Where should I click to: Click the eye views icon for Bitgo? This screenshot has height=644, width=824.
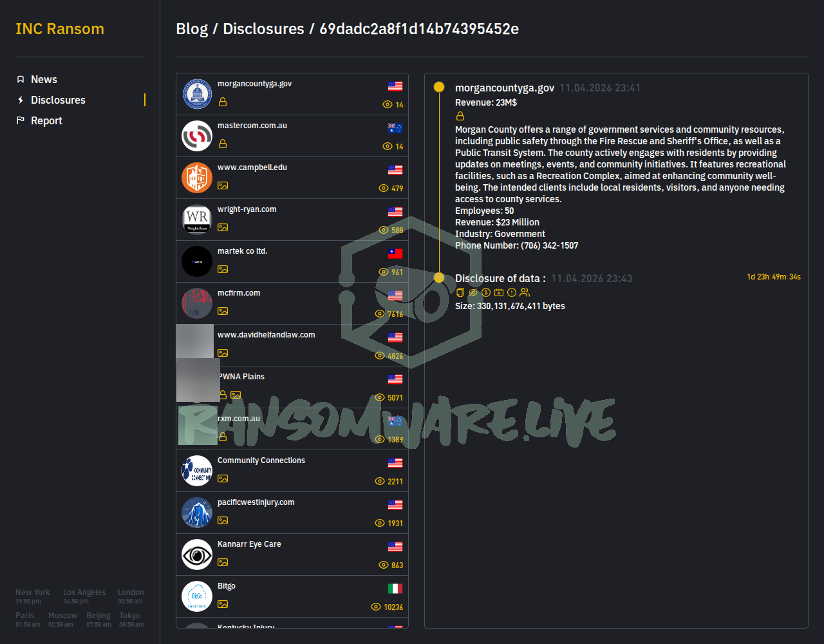pyautogui.click(x=376, y=607)
